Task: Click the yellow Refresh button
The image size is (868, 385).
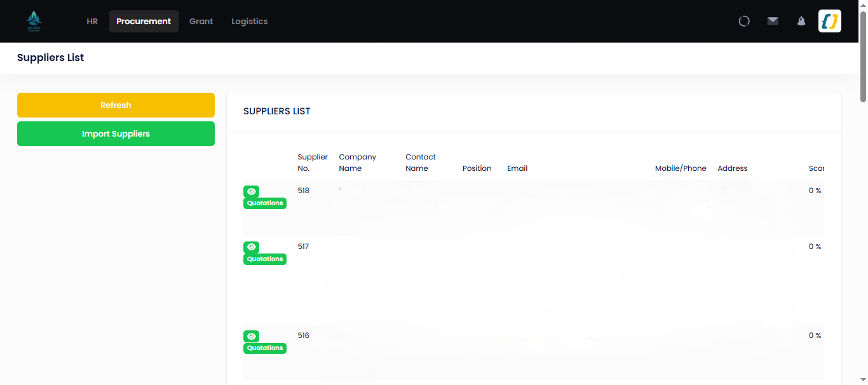Action: (116, 105)
